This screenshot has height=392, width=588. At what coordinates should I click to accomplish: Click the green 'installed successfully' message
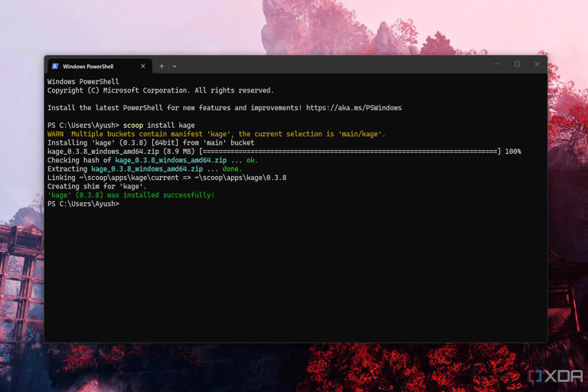[x=131, y=195]
